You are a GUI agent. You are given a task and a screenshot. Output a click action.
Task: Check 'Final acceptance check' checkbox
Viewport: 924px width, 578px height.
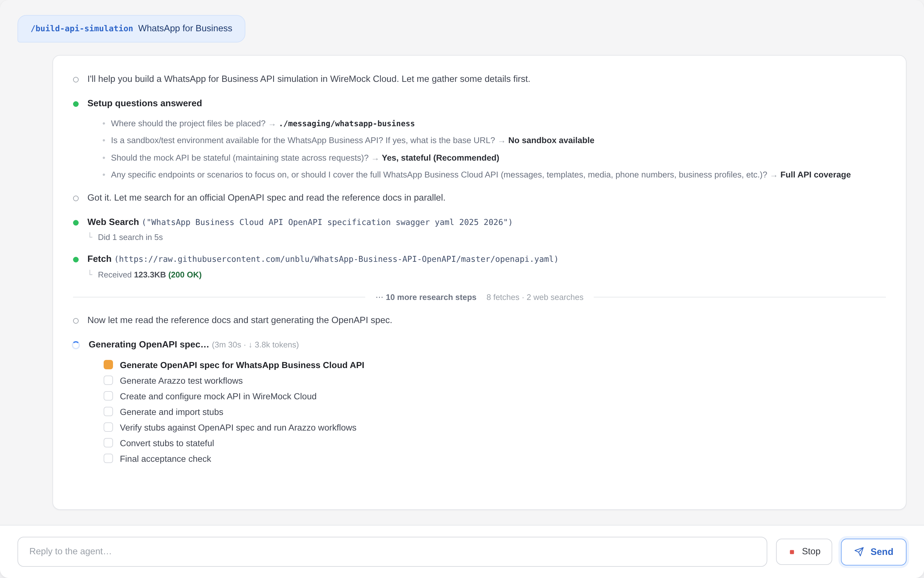point(108,459)
